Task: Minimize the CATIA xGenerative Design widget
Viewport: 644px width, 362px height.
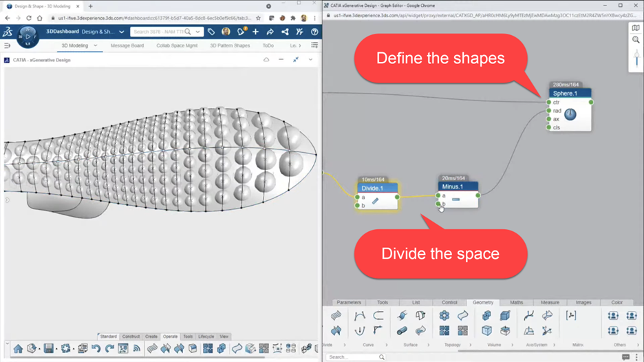Action: click(x=281, y=60)
